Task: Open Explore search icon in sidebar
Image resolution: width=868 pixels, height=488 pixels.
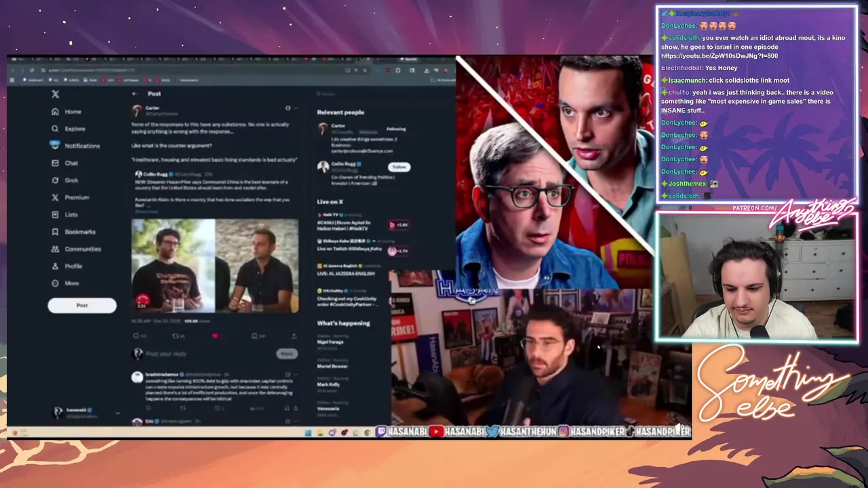Action: tap(56, 128)
